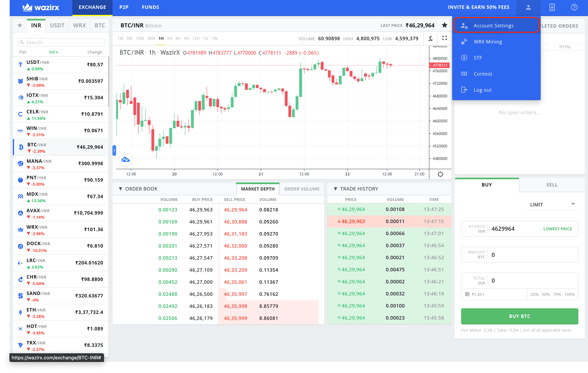Show favorites star tab in markets
This screenshot has height=373, width=588.
click(20, 25)
